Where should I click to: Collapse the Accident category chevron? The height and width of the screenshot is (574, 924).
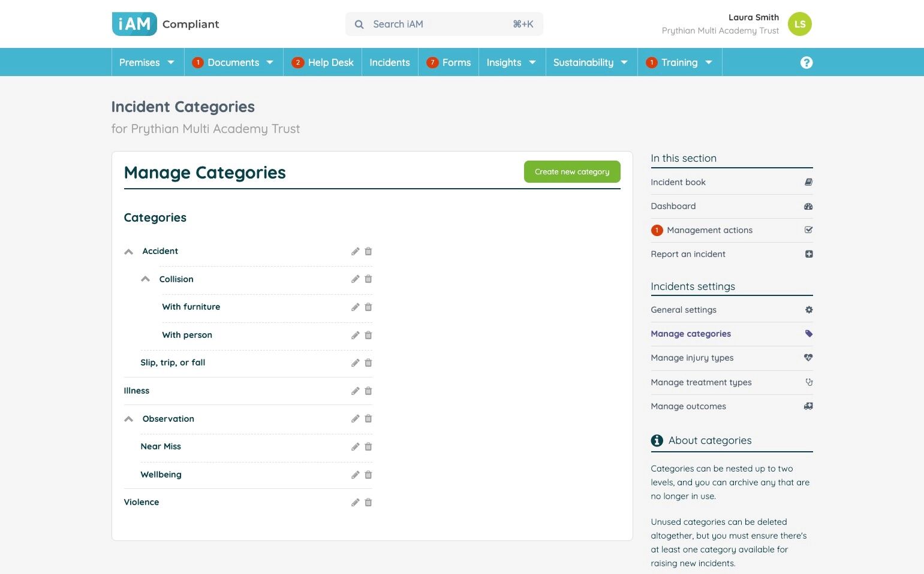click(x=128, y=252)
